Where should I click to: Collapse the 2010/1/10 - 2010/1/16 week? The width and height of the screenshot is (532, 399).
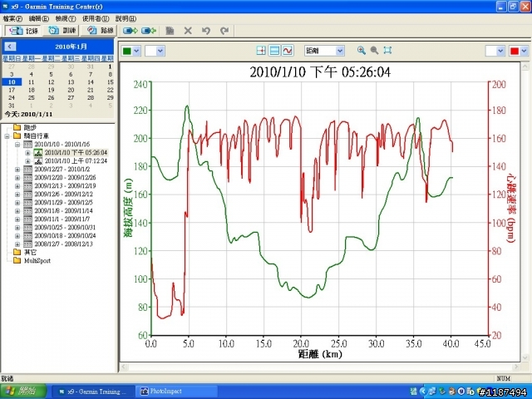(x=17, y=145)
